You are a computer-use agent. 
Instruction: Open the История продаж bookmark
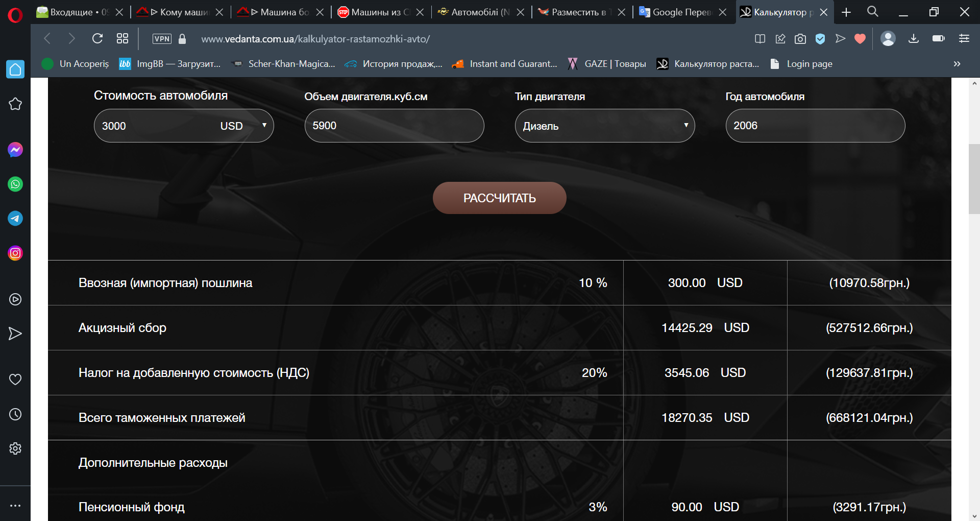pyautogui.click(x=394, y=64)
